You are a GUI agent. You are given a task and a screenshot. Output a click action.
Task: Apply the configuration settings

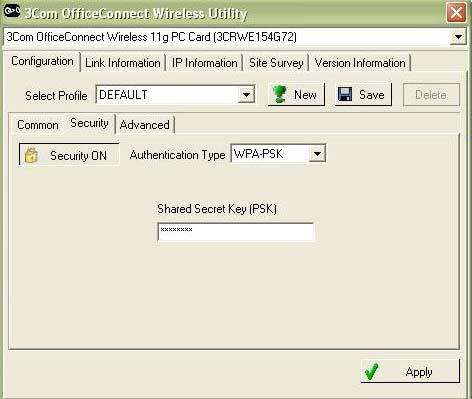click(x=410, y=371)
